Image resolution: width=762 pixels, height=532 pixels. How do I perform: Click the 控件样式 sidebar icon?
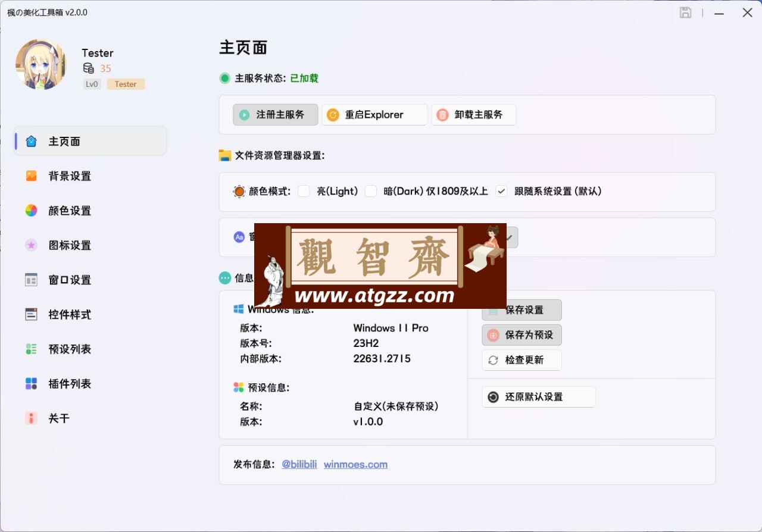click(x=31, y=314)
